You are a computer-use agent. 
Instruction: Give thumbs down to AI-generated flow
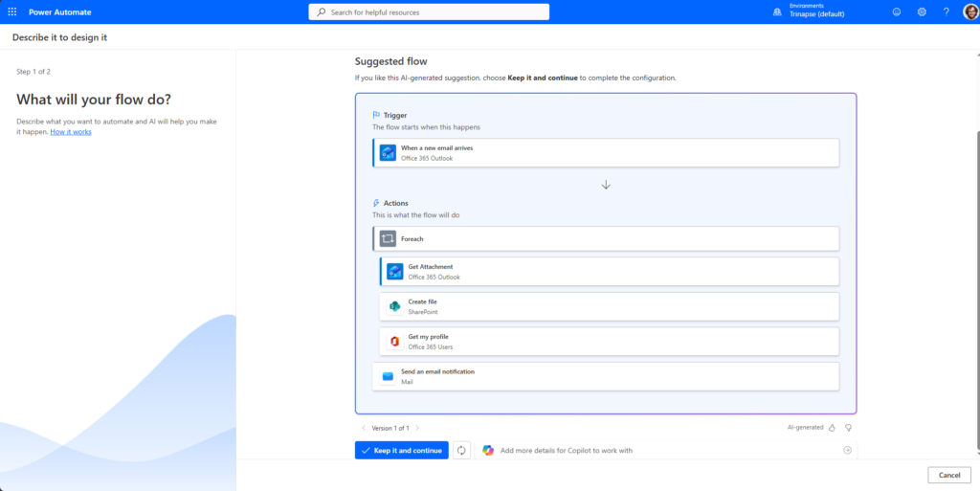coord(848,428)
